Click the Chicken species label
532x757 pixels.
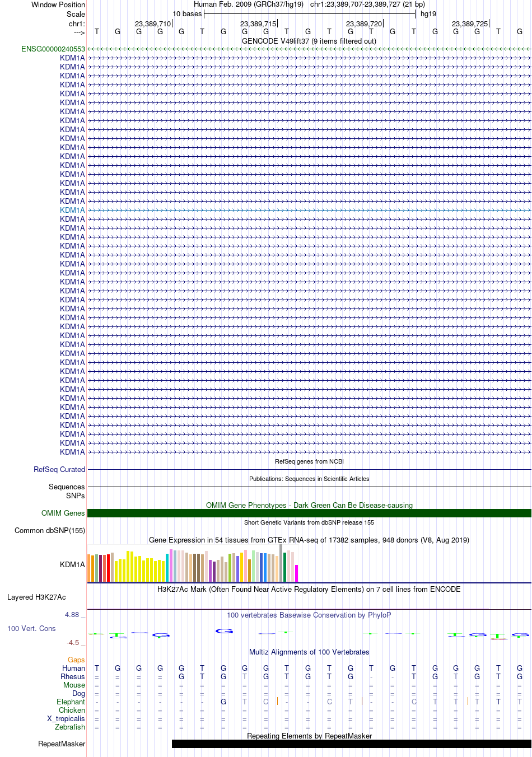72,711
